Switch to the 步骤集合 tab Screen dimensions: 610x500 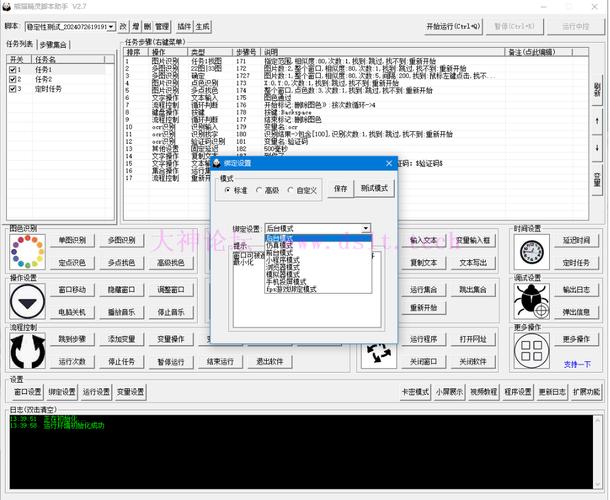click(56, 44)
